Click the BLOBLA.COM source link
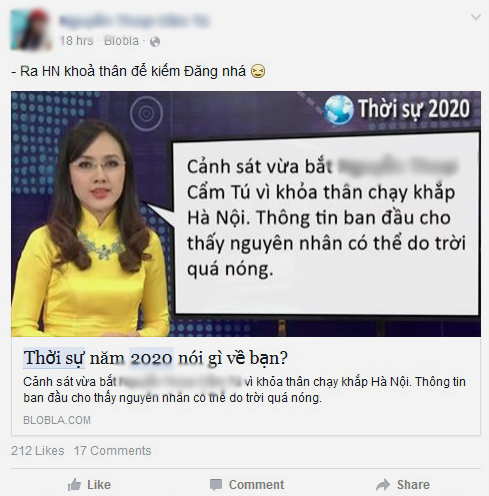This screenshot has width=489, height=496. click(x=57, y=420)
